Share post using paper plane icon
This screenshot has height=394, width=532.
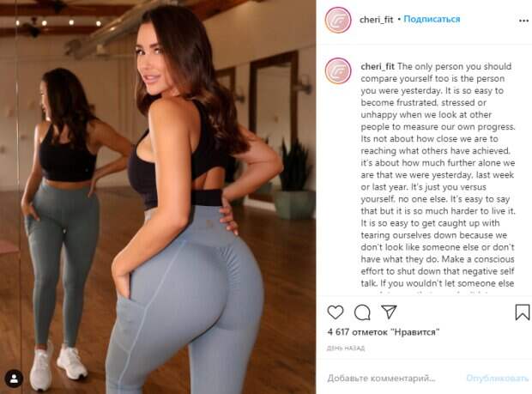pyautogui.click(x=389, y=312)
